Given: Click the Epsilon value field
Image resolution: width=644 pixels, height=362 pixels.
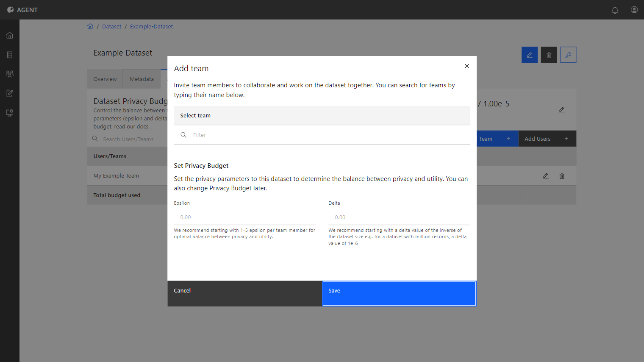Looking at the screenshot, I should (x=244, y=217).
